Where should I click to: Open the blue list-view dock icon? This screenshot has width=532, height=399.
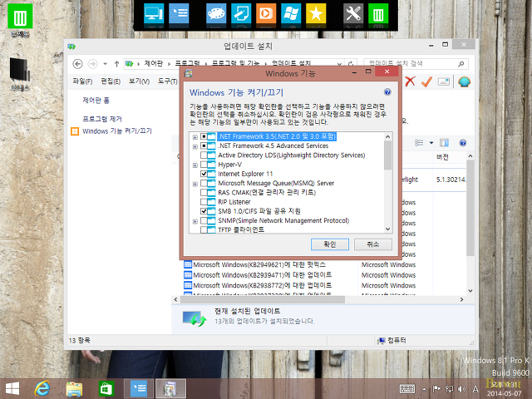pos(179,13)
